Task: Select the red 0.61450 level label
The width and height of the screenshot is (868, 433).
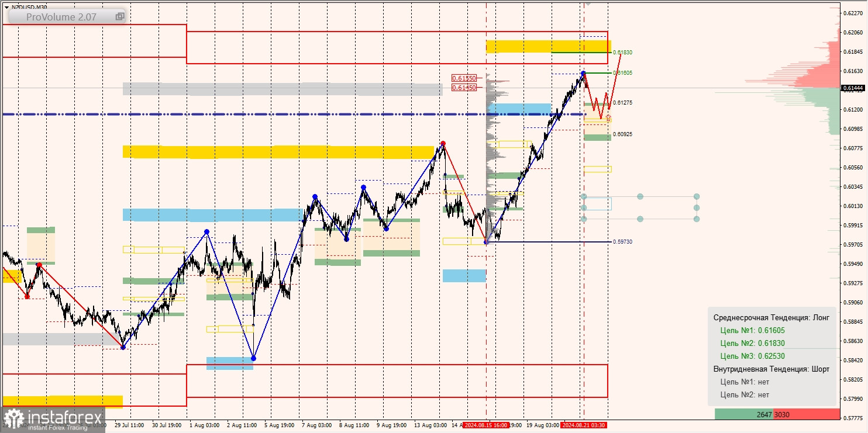Action: 464,87
